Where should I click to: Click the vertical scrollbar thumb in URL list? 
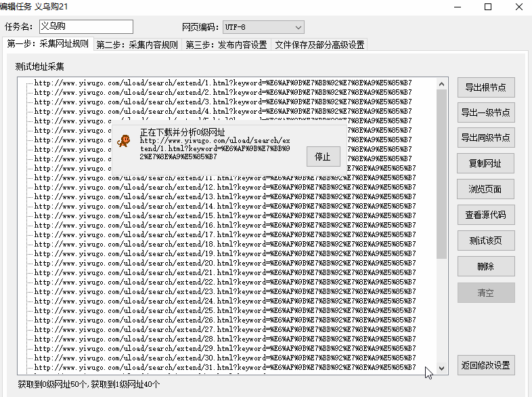441,174
